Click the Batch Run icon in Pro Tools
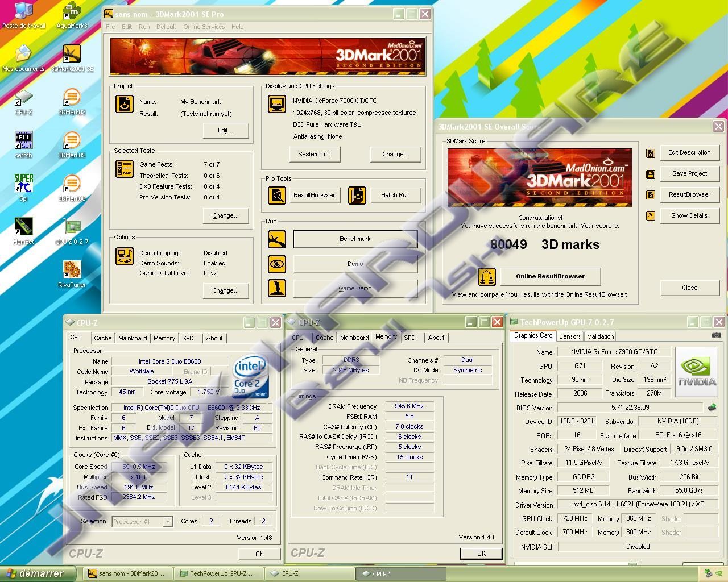Viewport: 728px width, 582px height. point(357,195)
